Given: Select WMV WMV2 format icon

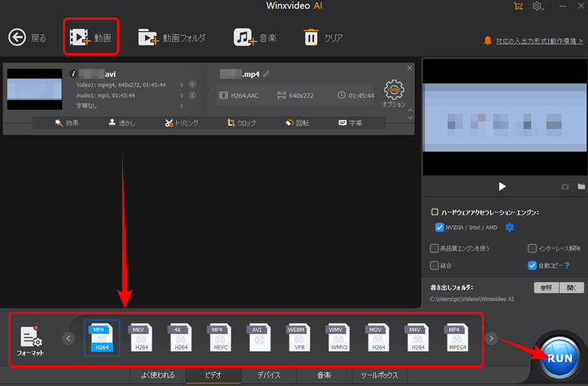Looking at the screenshot, I should tap(338, 338).
